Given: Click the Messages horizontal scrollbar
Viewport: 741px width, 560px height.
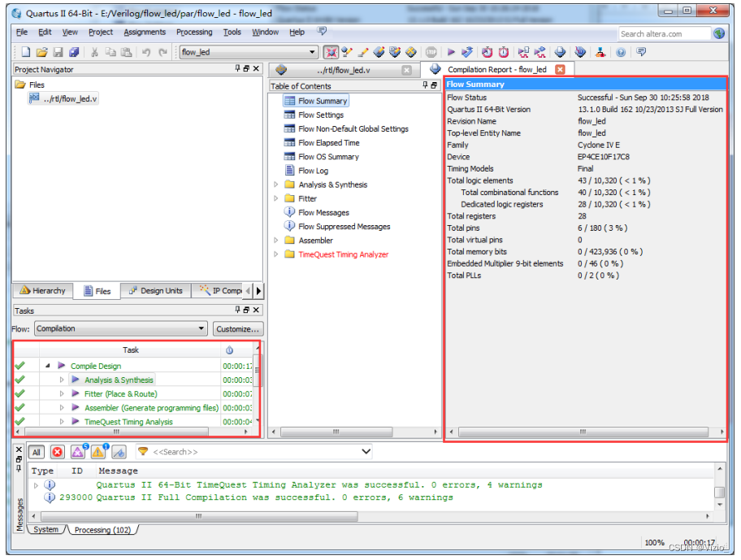Looking at the screenshot, I should [x=199, y=517].
